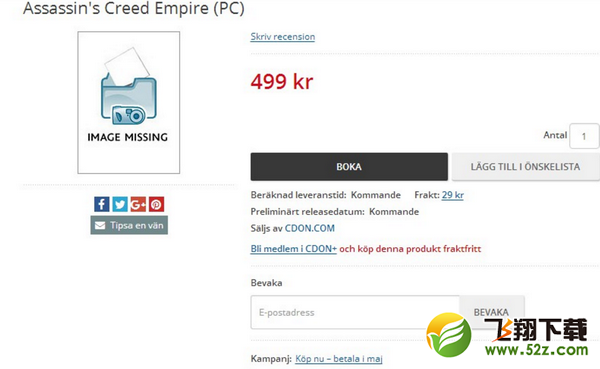Focus the Antal quantity field
The width and height of the screenshot is (600, 369).
point(584,136)
